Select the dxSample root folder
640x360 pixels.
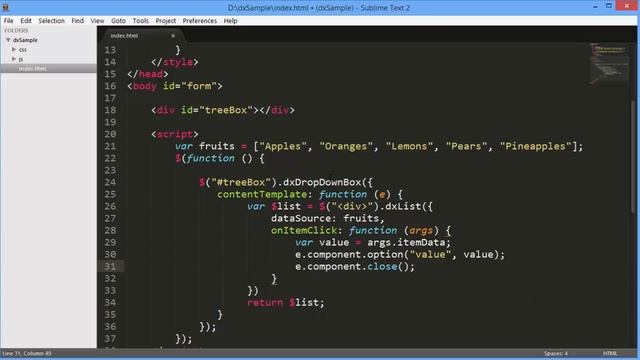(25, 40)
